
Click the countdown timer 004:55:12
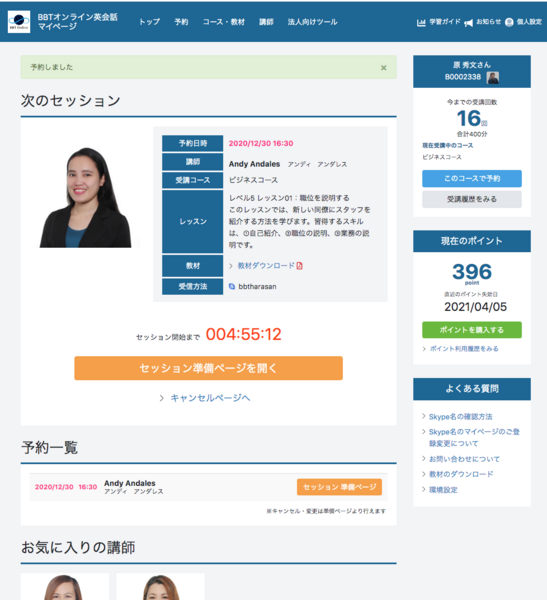pos(244,334)
